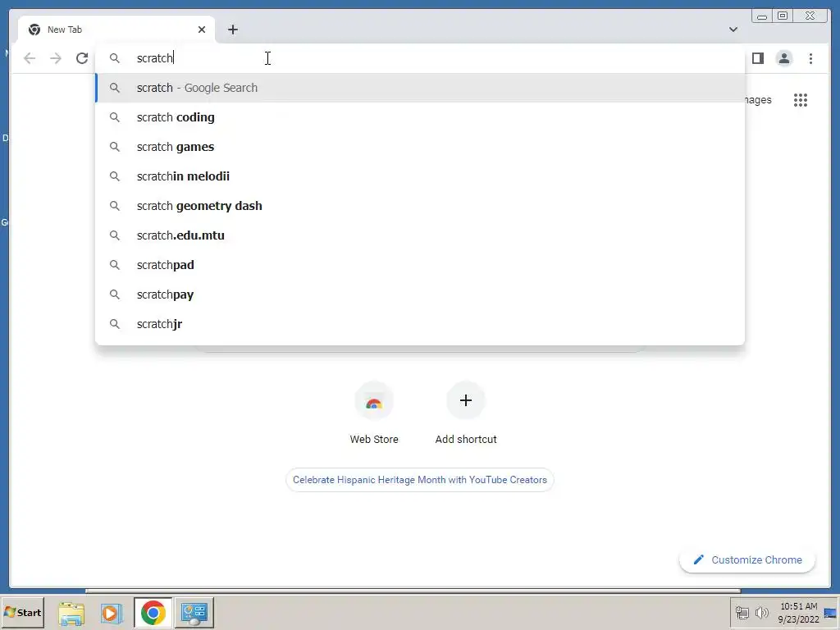Open the control panel taskbar icon
This screenshot has width=840, height=630.
[x=194, y=613]
